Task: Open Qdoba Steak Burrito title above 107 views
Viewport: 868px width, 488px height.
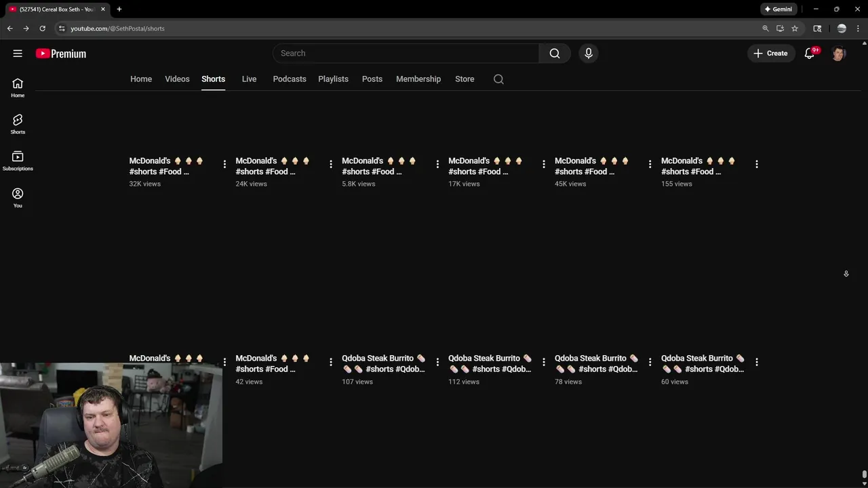Action: click(x=384, y=364)
